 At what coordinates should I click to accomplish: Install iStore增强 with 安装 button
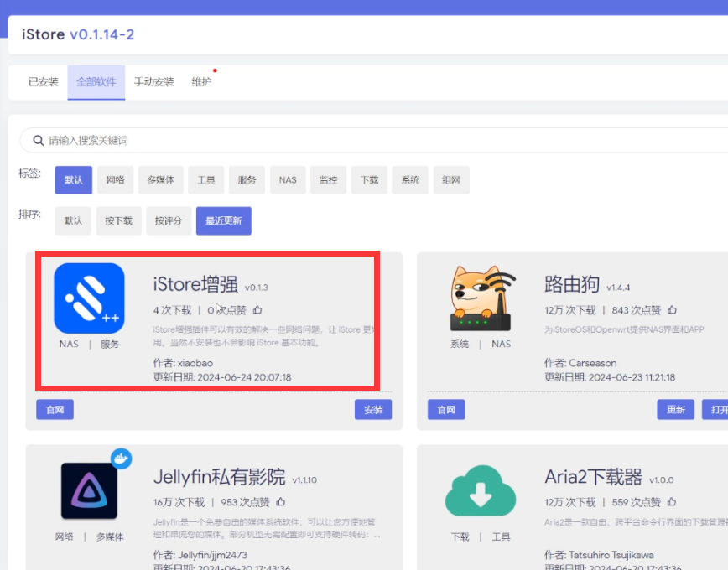[x=373, y=409]
